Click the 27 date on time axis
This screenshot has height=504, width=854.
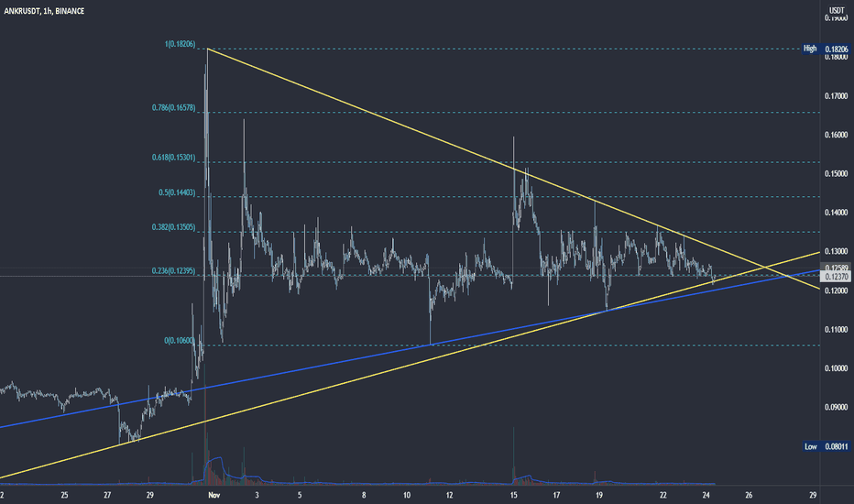tap(107, 495)
